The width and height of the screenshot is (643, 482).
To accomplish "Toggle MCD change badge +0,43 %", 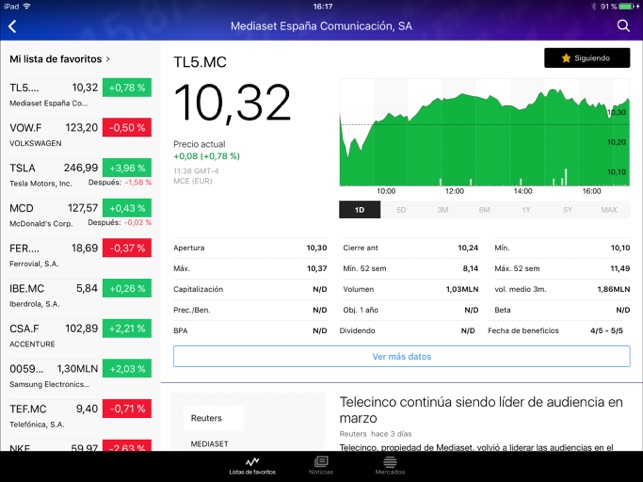I will [127, 208].
